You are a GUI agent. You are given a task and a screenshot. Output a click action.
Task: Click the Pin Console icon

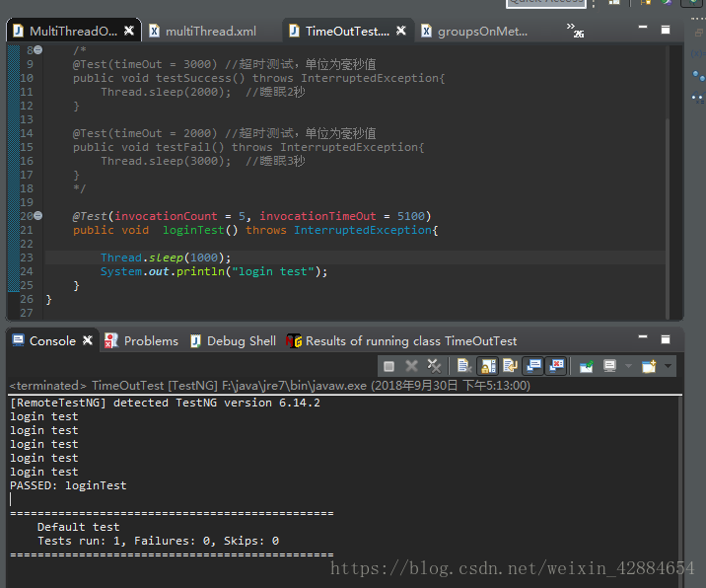tap(586, 366)
